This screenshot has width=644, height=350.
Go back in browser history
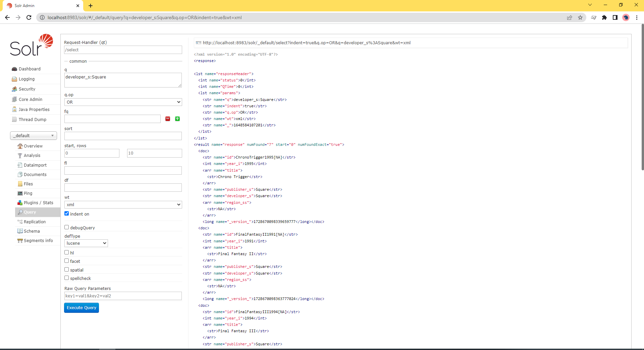pyautogui.click(x=7, y=17)
